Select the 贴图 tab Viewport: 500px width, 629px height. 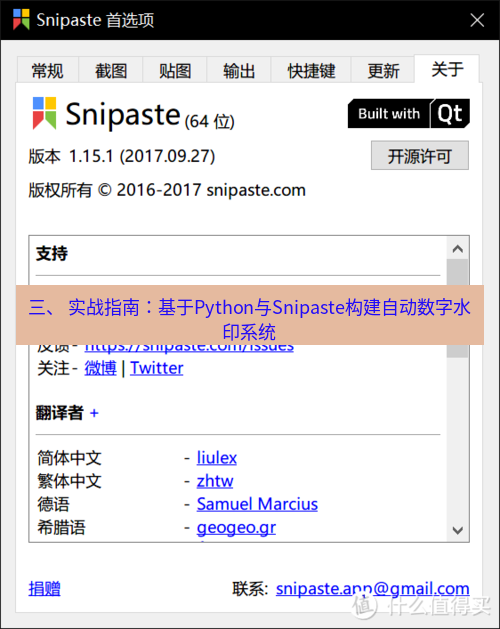pos(175,71)
